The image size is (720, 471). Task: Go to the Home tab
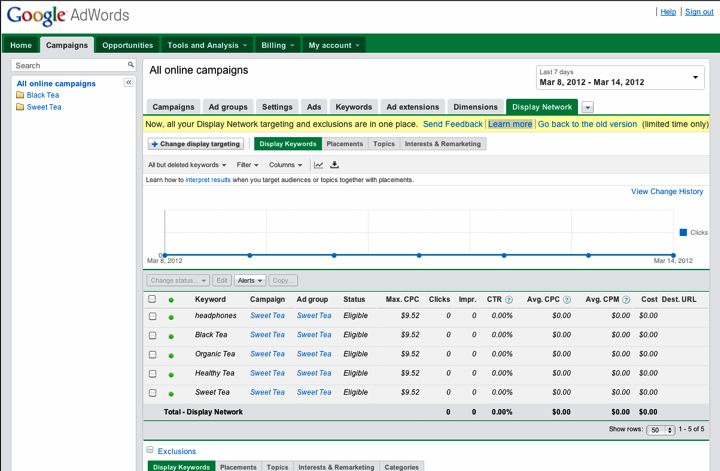click(x=21, y=45)
